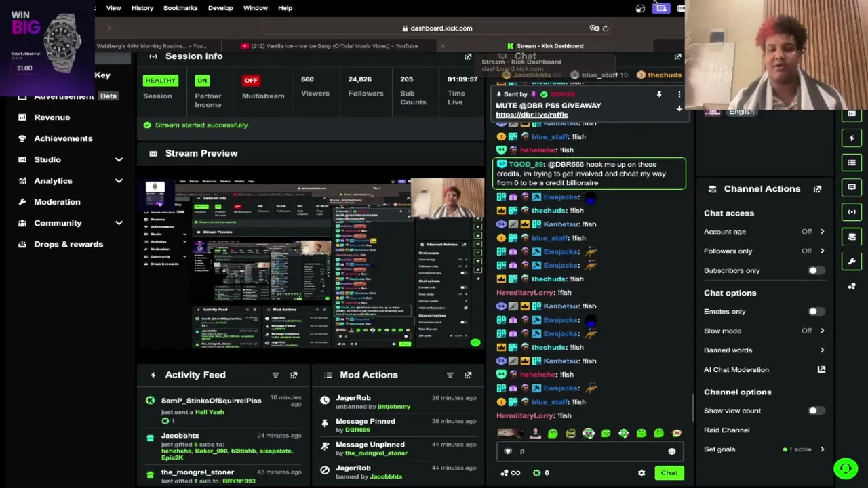Unpin the pinned chat message
The image size is (868, 488).
click(658, 94)
